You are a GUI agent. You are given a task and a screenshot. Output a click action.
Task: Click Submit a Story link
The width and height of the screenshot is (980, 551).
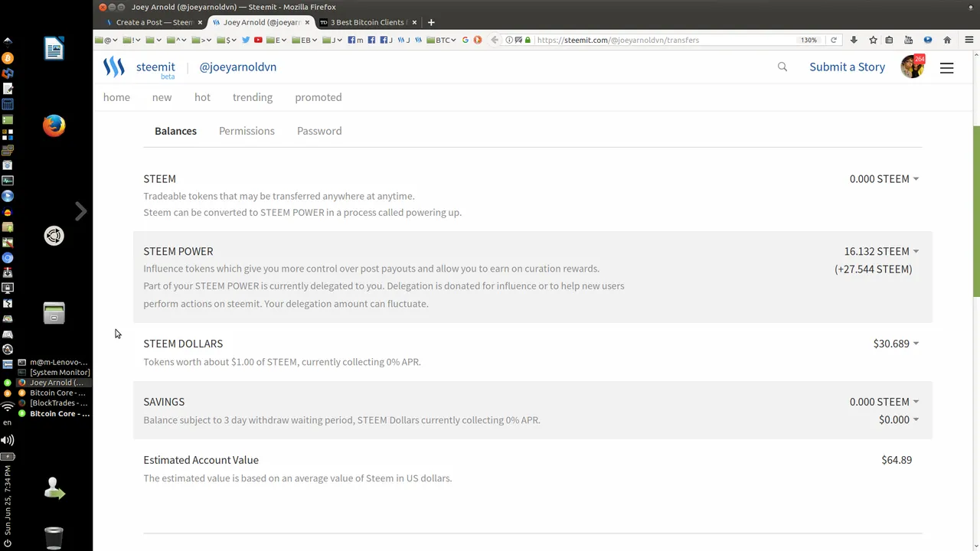click(x=847, y=67)
